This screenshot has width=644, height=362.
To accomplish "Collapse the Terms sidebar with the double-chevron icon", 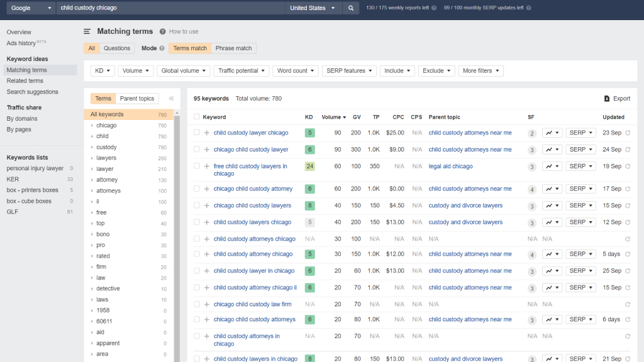I will 171,98.
